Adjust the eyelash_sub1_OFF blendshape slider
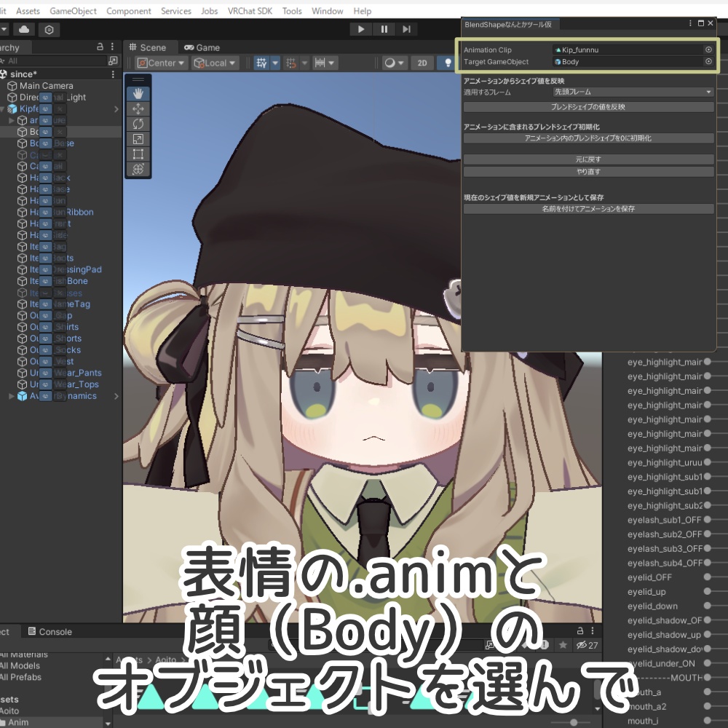The image size is (728, 728). tap(707, 520)
